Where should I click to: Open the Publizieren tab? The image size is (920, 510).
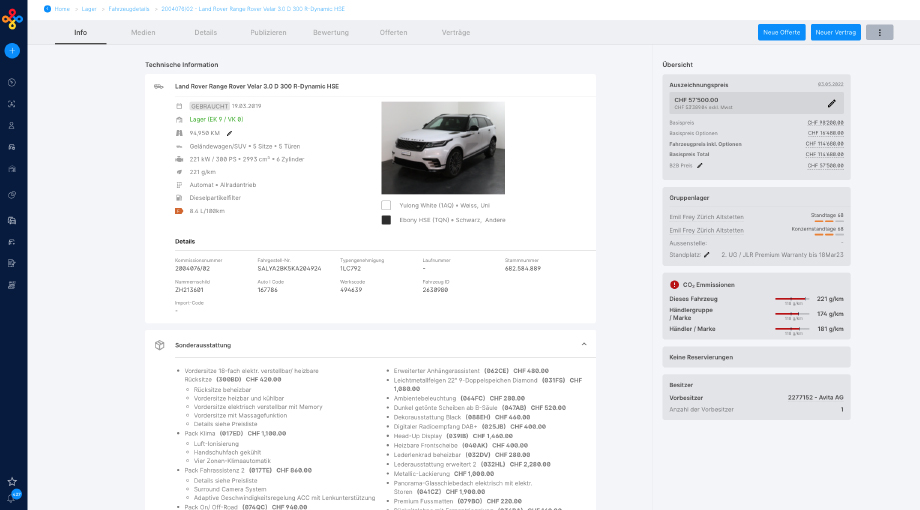pyautogui.click(x=268, y=33)
